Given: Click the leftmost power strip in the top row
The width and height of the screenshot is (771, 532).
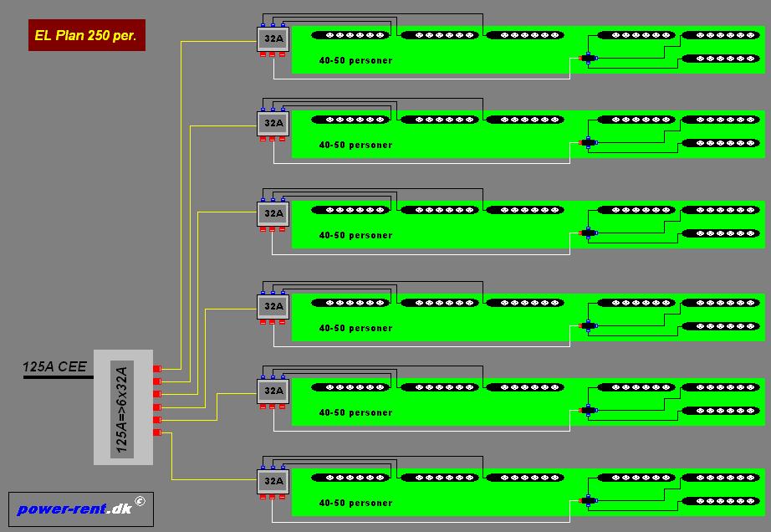Looking at the screenshot, I should click(x=350, y=35).
